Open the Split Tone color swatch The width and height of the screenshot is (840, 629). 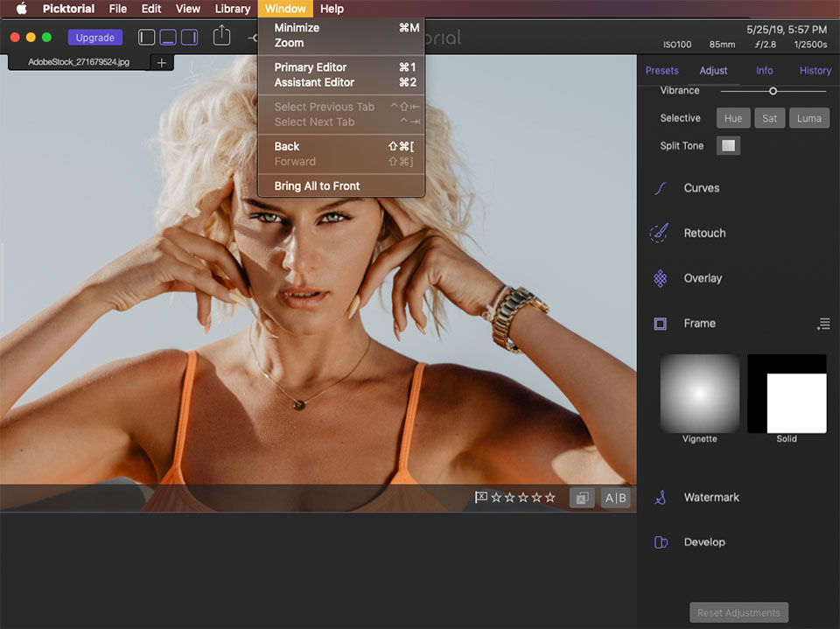point(728,146)
